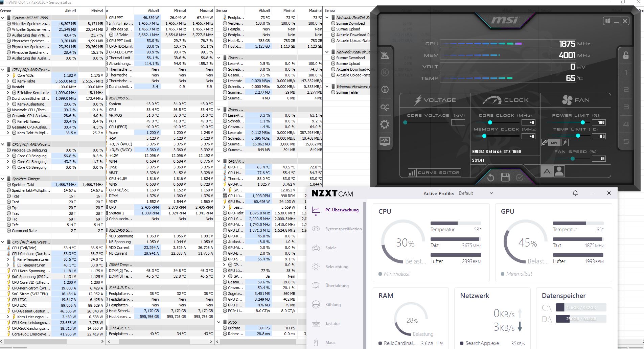Adjust the Power Limit slider handle
This screenshot has height=349, width=644.
(583, 122)
